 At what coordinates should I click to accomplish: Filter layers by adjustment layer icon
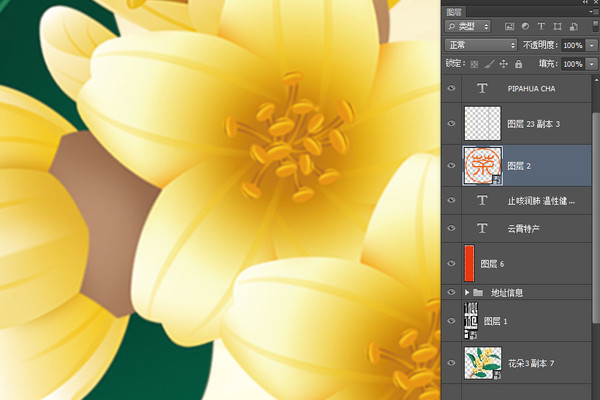click(x=525, y=26)
